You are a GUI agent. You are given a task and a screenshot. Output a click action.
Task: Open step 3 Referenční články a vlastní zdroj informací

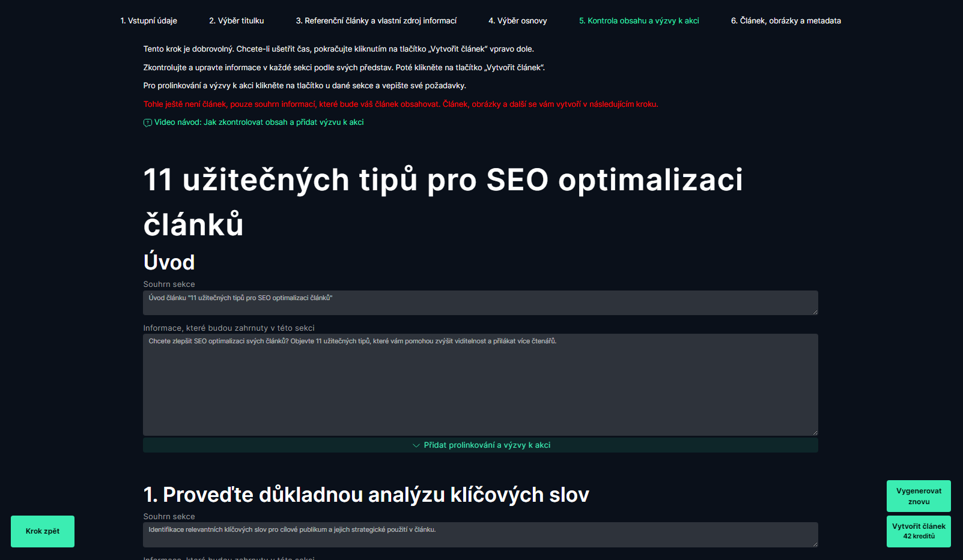tap(376, 20)
